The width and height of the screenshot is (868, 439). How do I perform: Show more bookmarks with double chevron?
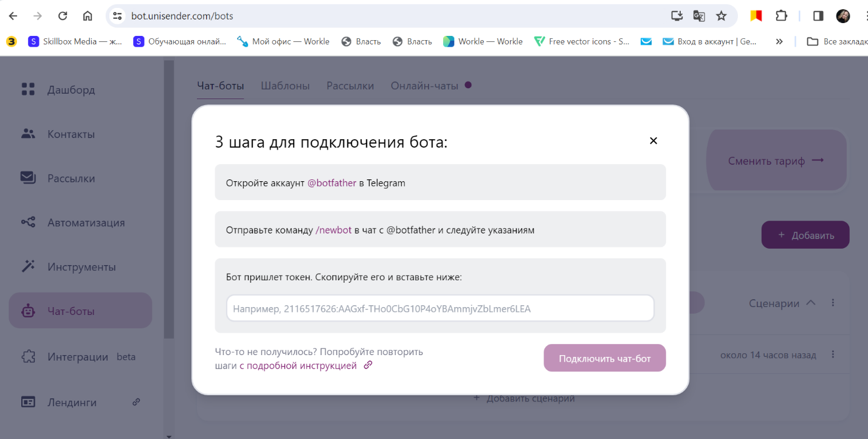tap(779, 41)
